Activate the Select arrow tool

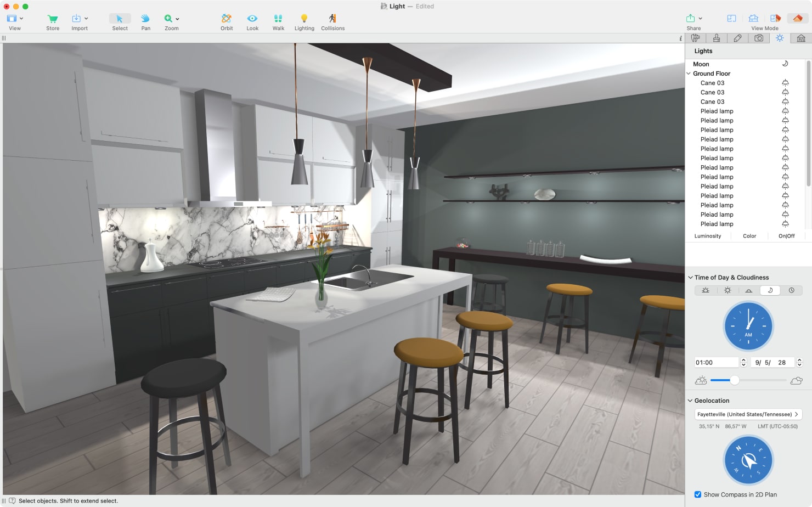pos(120,19)
